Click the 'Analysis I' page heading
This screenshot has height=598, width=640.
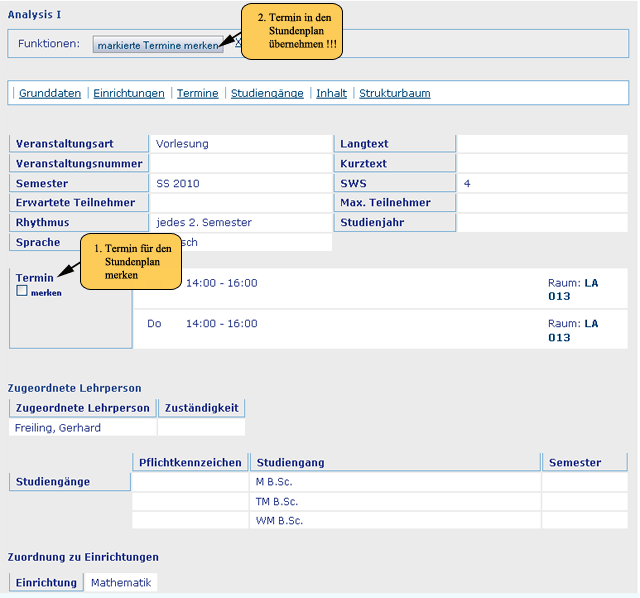[35, 14]
